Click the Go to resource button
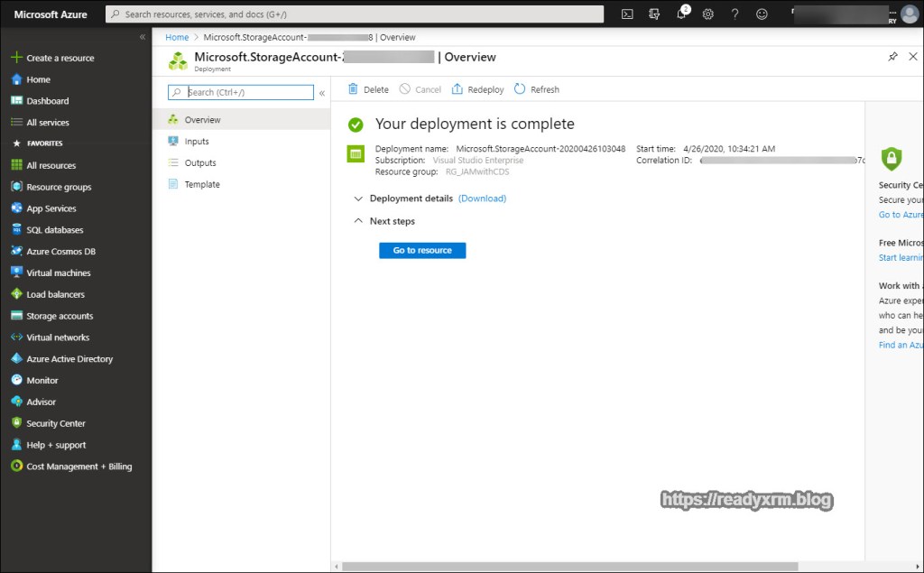924x573 pixels. point(422,250)
